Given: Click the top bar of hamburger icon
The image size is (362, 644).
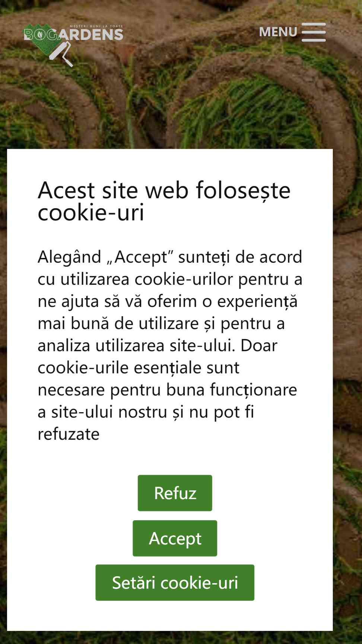Looking at the screenshot, I should tap(314, 24).
